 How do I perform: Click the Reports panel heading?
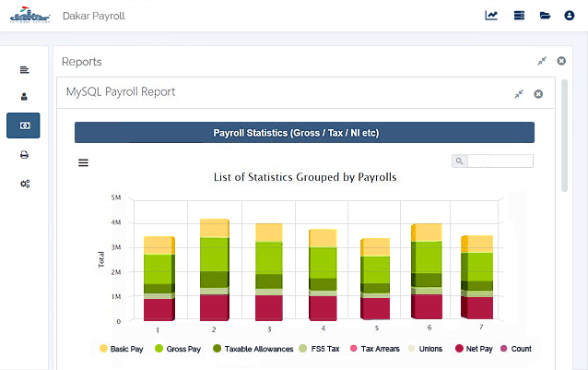82,62
